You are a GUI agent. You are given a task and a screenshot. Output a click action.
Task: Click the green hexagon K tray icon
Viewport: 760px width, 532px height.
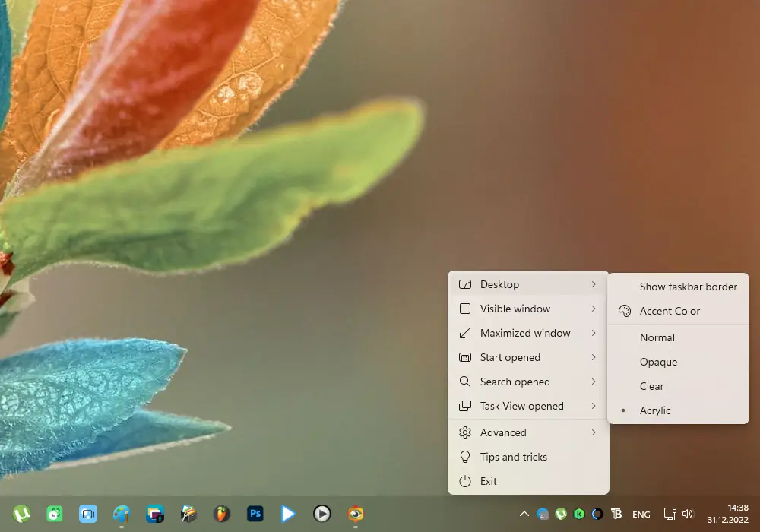point(579,514)
